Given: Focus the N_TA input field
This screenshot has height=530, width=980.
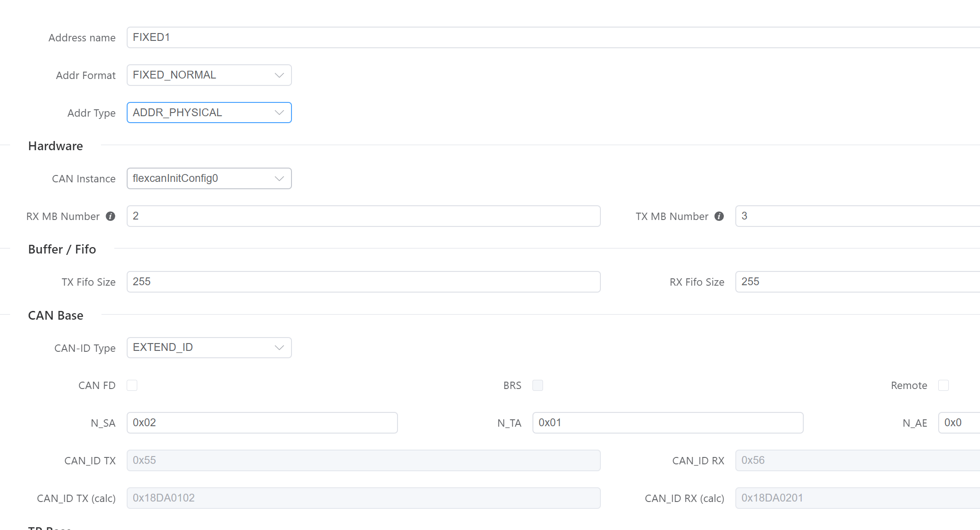Looking at the screenshot, I should click(x=667, y=423).
